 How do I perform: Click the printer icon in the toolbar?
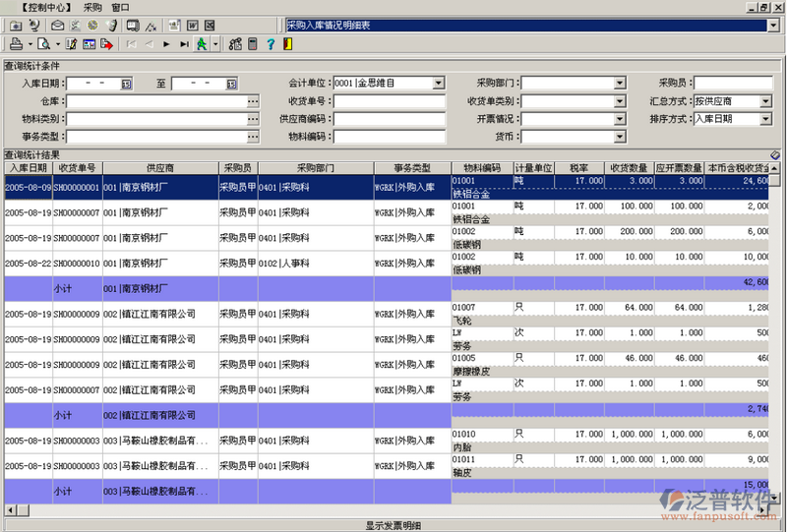coord(17,44)
